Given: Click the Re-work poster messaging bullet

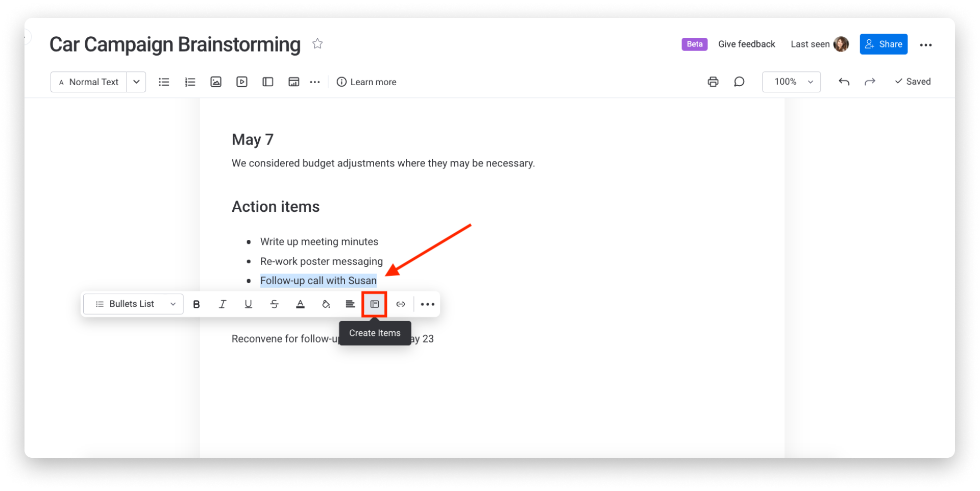Looking at the screenshot, I should tap(322, 261).
